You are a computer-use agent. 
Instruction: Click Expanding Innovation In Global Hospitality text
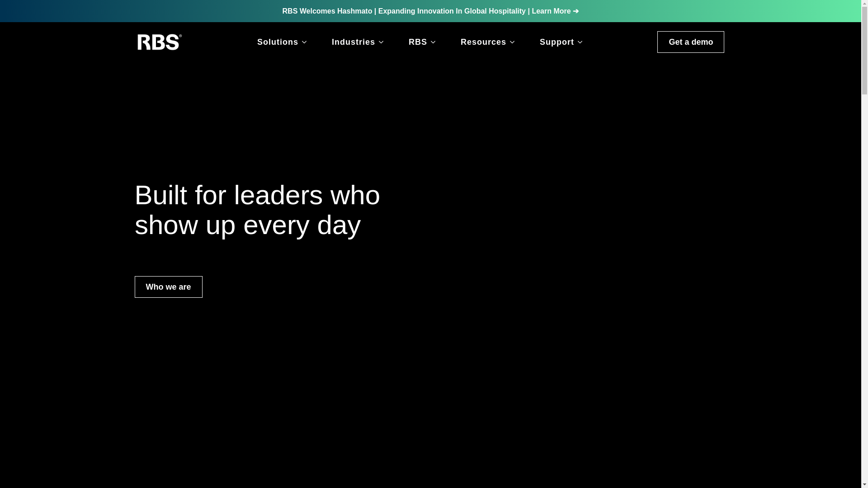[x=452, y=11]
